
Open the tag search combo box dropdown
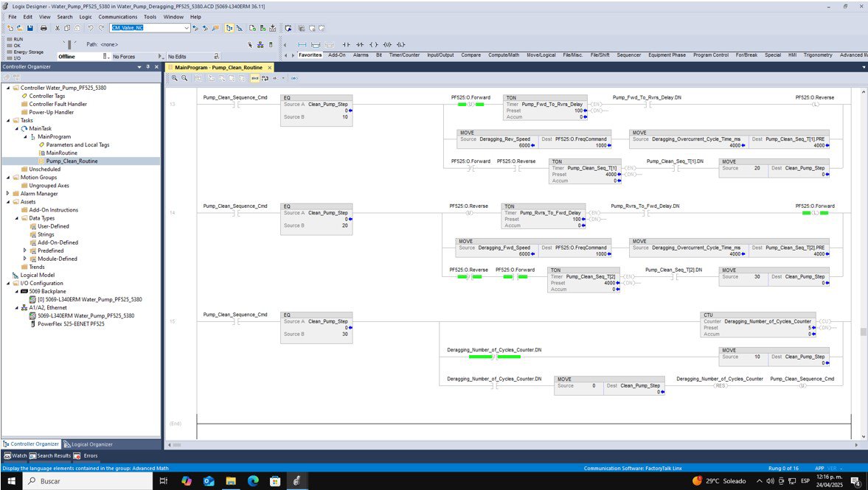click(x=187, y=28)
